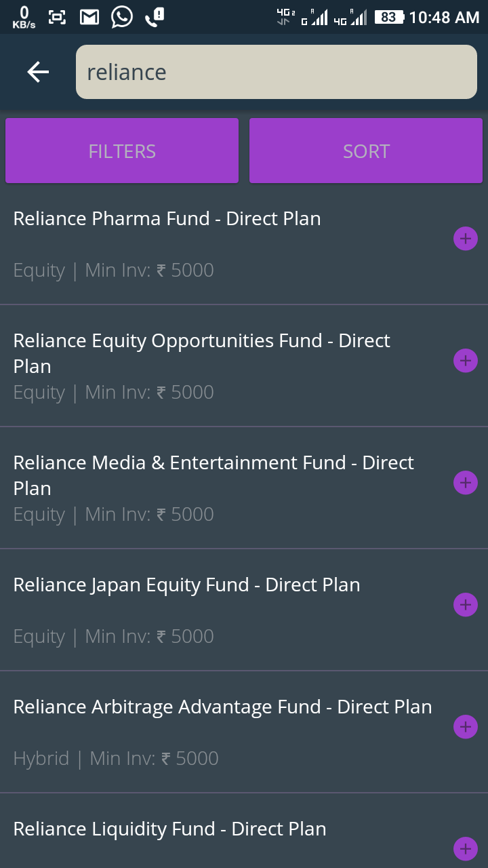This screenshot has height=868, width=488.
Task: Tap the screenshot capture status icon
Action: coord(58,17)
